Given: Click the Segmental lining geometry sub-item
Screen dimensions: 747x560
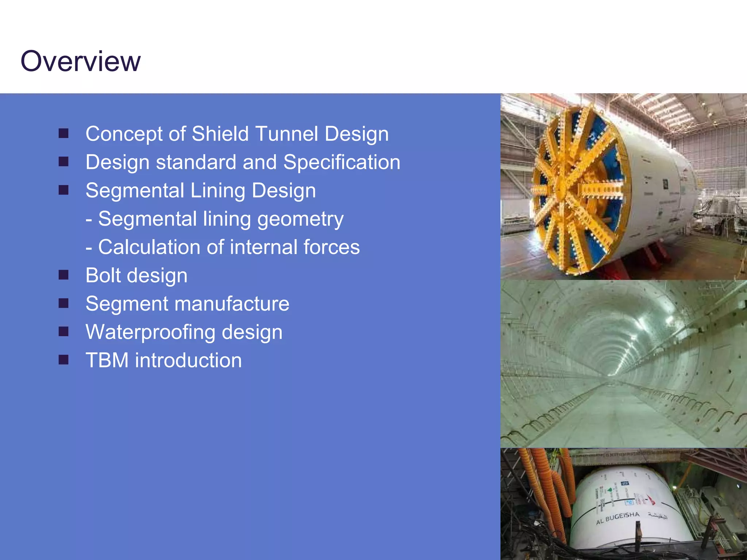Looking at the screenshot, I should (x=214, y=219).
